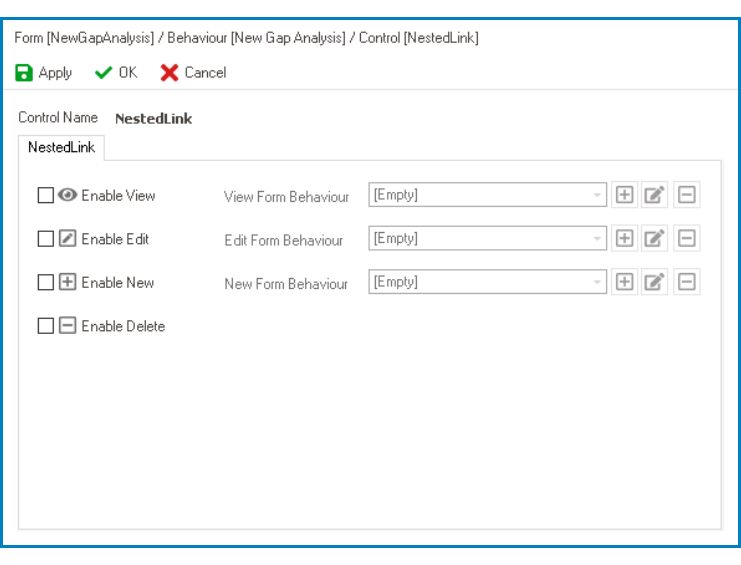Confirm with the OK button
Viewport: 741px width, 565px height.
coord(116,73)
